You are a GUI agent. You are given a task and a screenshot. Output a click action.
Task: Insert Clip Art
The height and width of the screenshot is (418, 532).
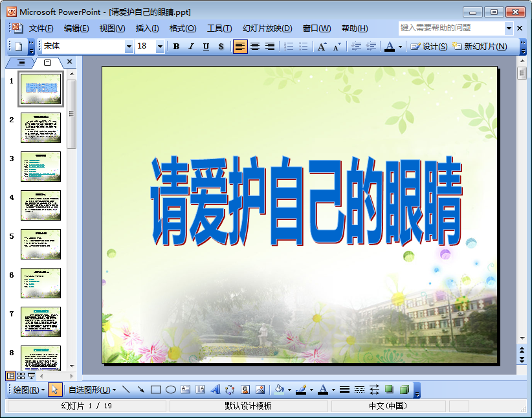click(245, 390)
